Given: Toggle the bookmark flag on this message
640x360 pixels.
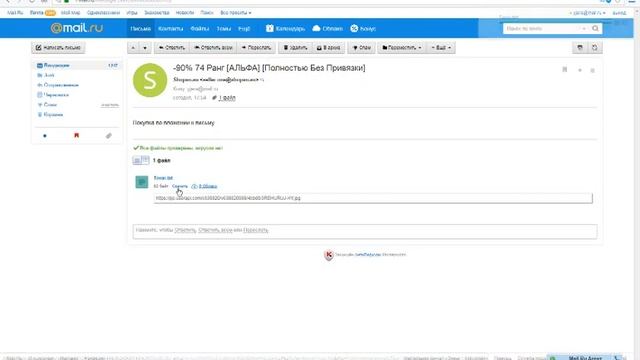Looking at the screenshot, I should pyautogui.click(x=565, y=70).
